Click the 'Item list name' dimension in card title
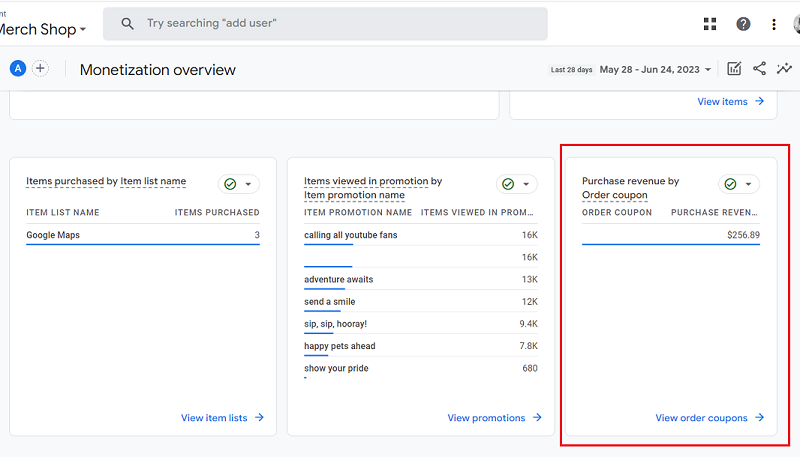 tap(153, 181)
